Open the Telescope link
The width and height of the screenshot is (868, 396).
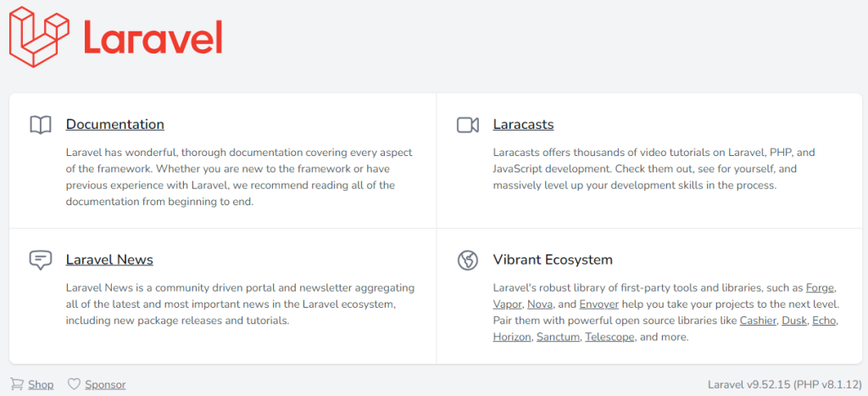tap(609, 337)
